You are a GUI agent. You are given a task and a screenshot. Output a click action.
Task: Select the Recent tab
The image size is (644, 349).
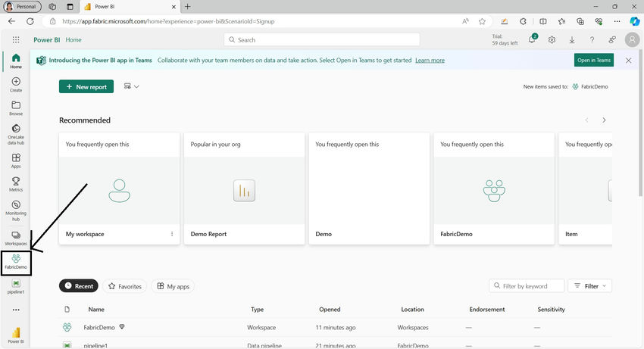coord(79,285)
